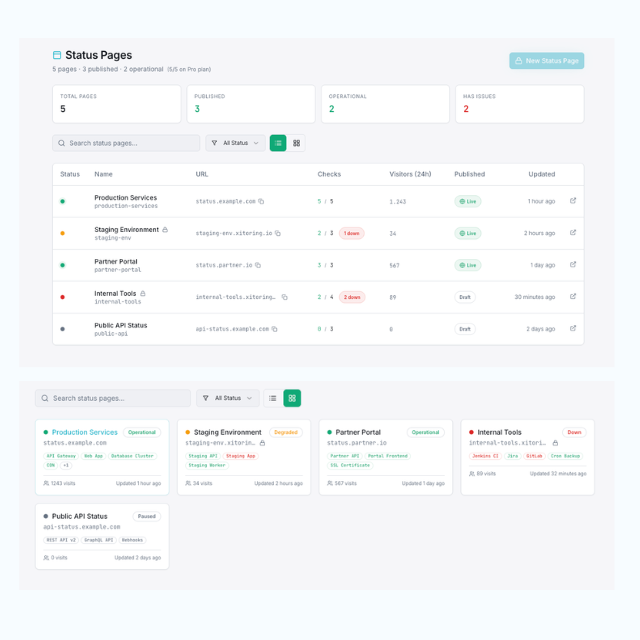The image size is (640, 640).
Task: Open Staging Environment row external link
Action: (573, 233)
